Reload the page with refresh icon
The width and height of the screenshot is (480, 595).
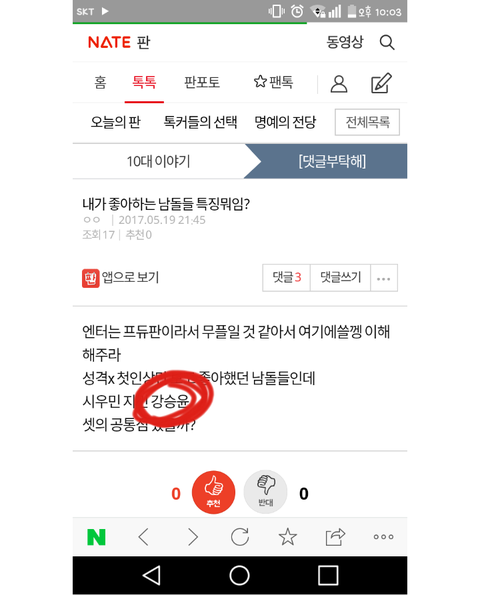[x=240, y=537]
